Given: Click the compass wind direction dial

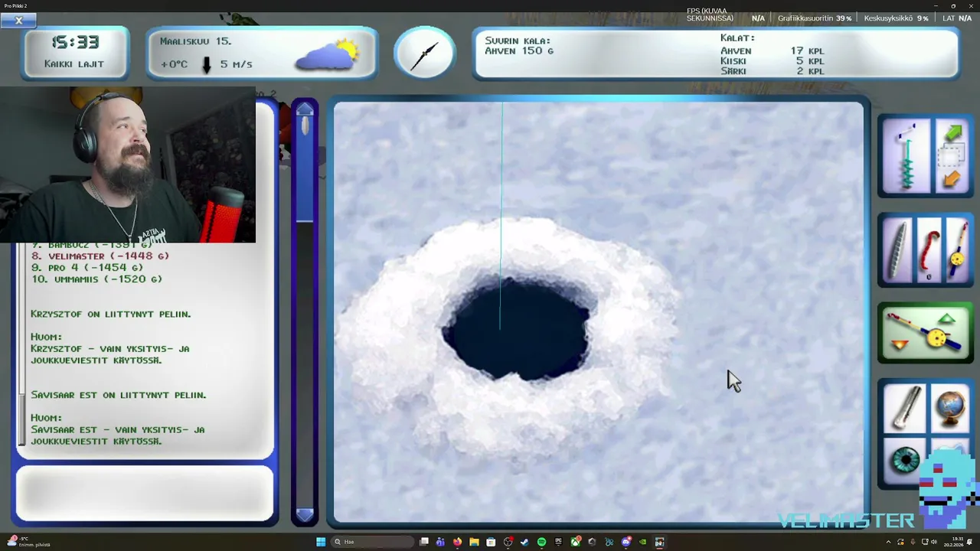Looking at the screenshot, I should click(424, 54).
